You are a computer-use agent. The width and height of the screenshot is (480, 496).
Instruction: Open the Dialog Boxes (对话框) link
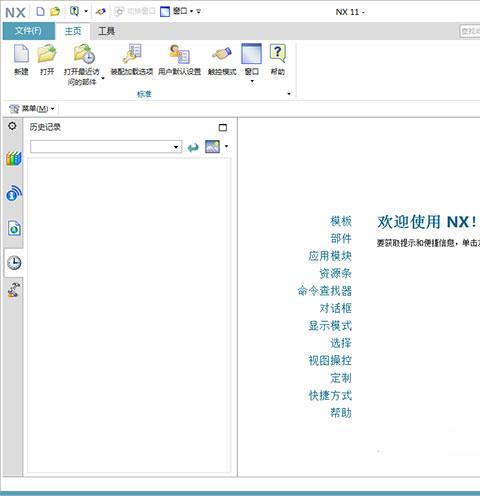335,308
